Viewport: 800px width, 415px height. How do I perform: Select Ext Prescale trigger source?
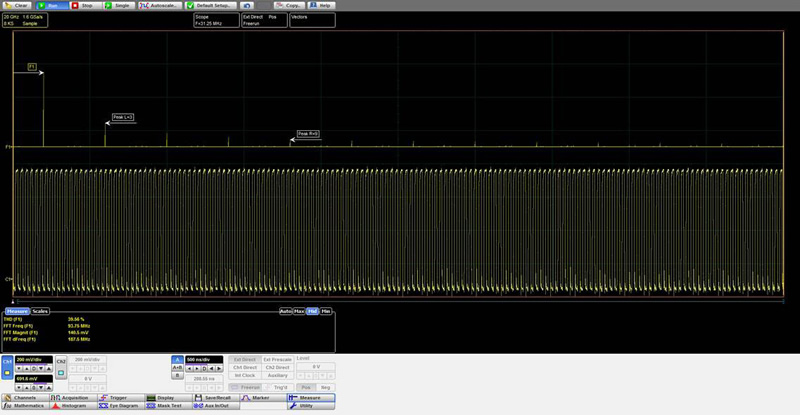[x=278, y=360]
